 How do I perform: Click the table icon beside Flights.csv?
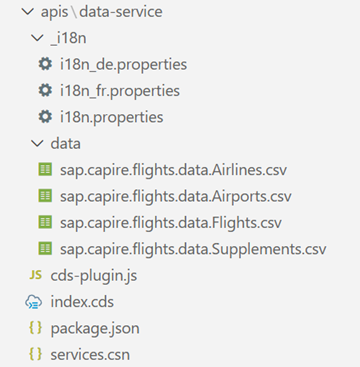45,222
